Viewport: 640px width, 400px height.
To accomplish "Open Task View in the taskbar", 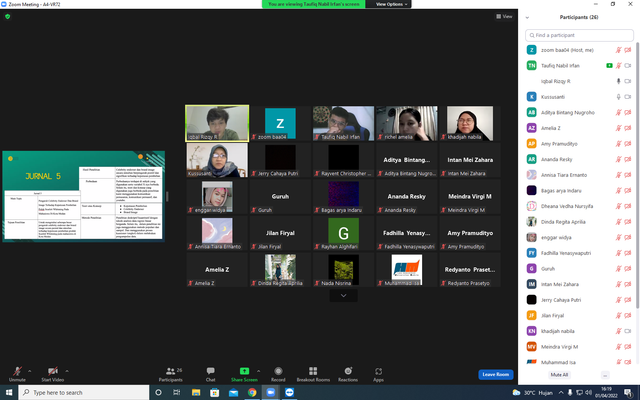I will click(x=177, y=392).
